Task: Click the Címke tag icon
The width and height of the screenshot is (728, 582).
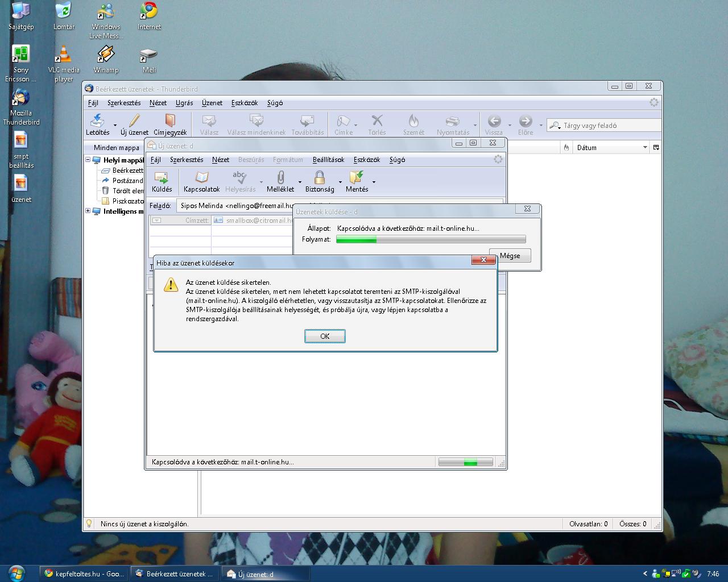Action: tap(343, 120)
